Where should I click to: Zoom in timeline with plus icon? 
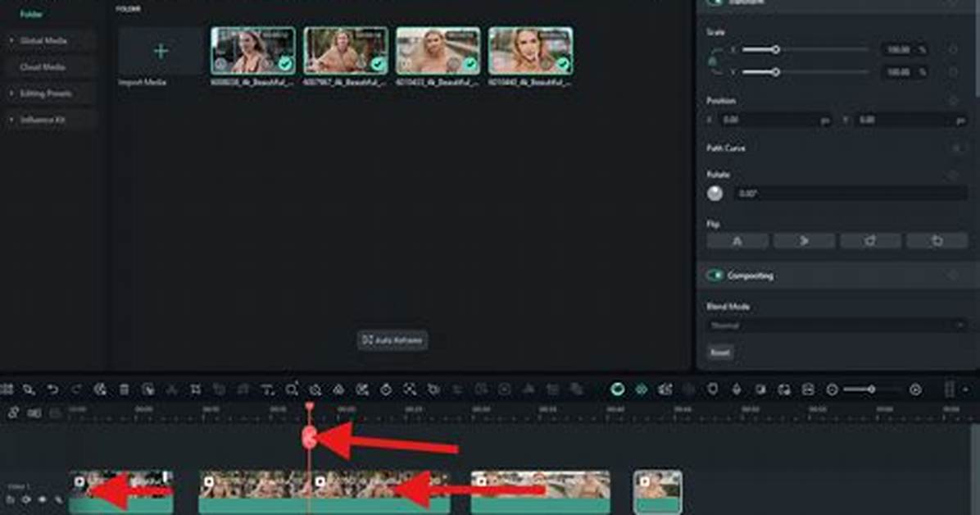tap(915, 390)
